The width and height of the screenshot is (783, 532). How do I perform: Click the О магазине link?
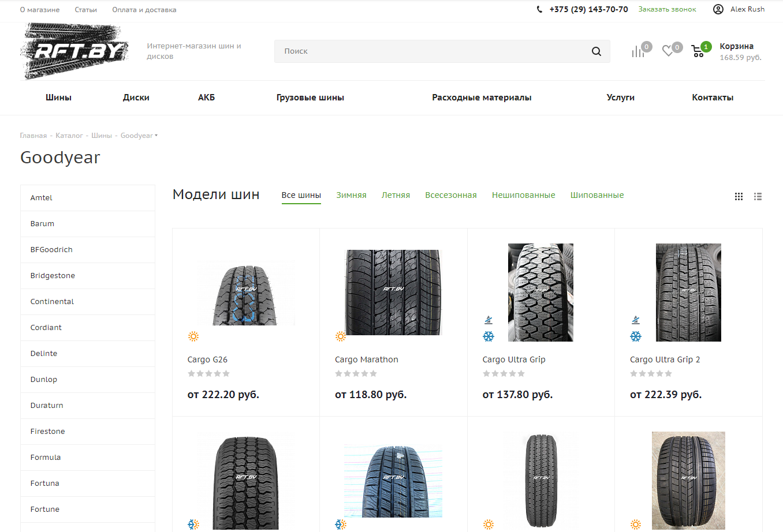[x=40, y=10]
